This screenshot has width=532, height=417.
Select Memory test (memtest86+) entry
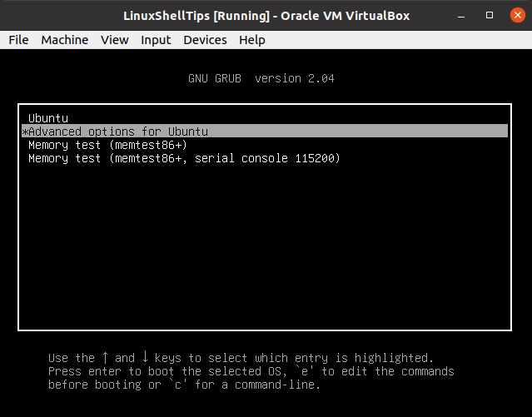pos(265,145)
